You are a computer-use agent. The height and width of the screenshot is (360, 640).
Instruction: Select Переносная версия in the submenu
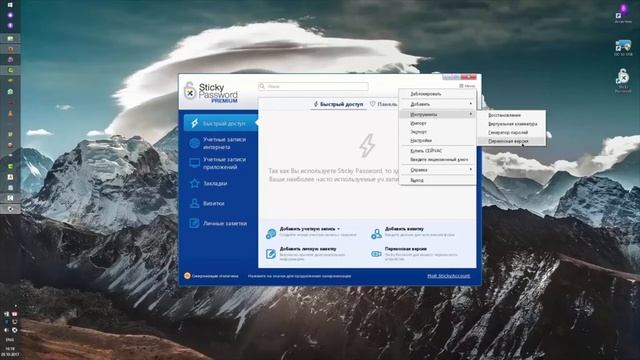coord(511,141)
